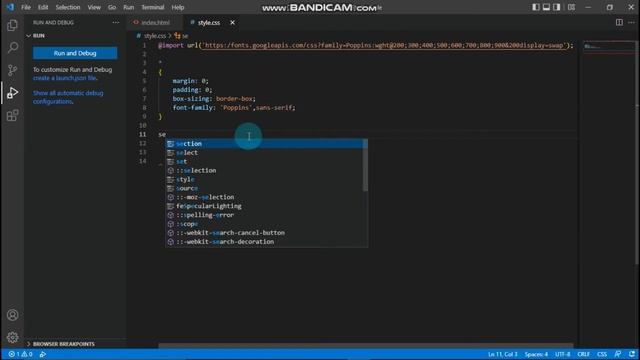Open the File menu

pos(26,7)
